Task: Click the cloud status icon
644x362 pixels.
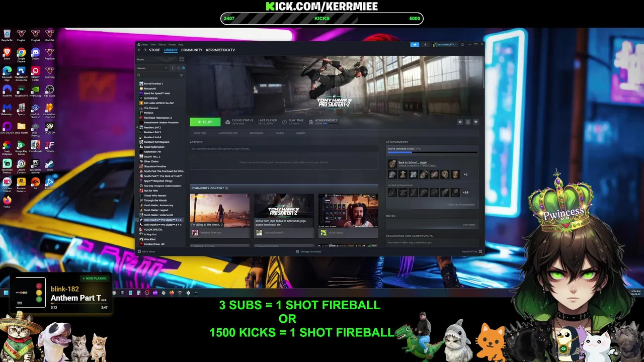Action: click(x=228, y=122)
